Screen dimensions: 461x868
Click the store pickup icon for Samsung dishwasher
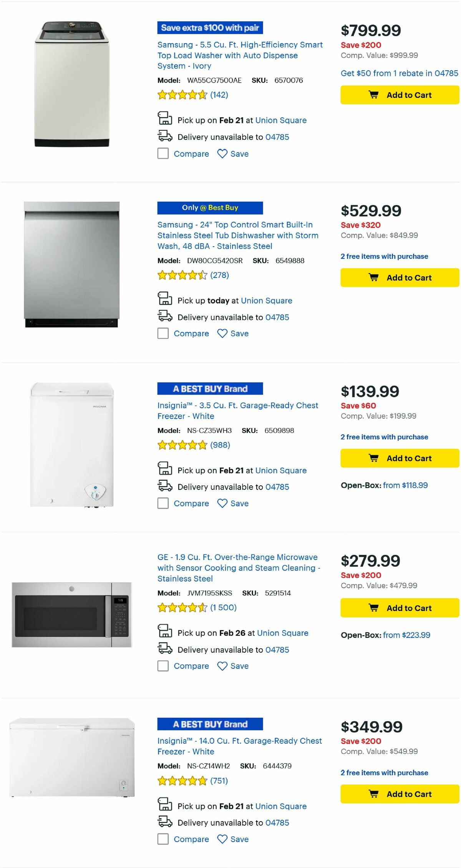tap(165, 300)
